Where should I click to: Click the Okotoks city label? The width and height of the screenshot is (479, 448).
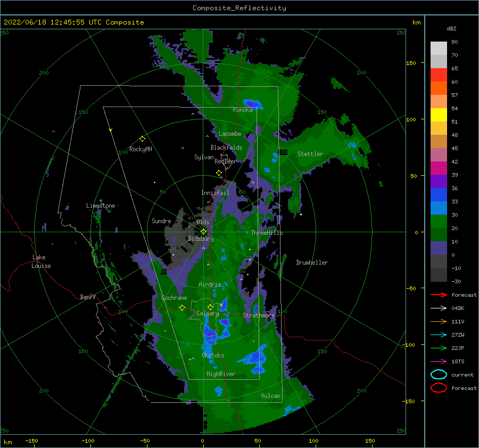[213, 355]
